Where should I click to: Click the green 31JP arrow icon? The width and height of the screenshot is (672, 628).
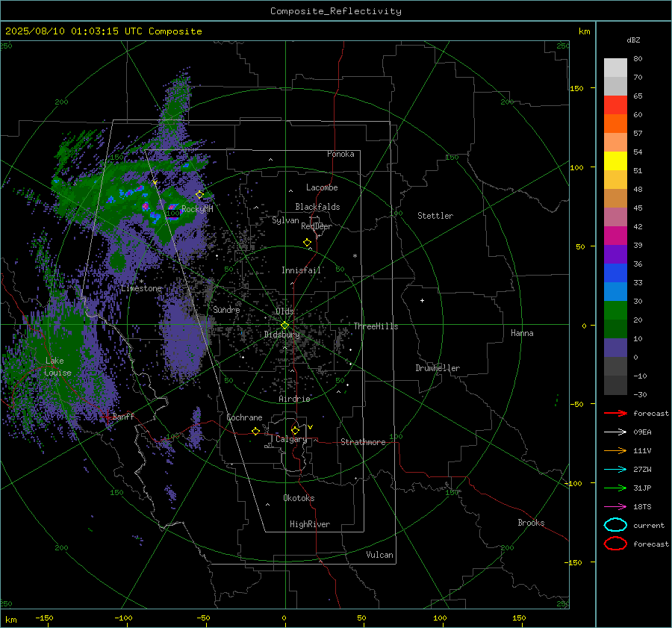[615, 488]
